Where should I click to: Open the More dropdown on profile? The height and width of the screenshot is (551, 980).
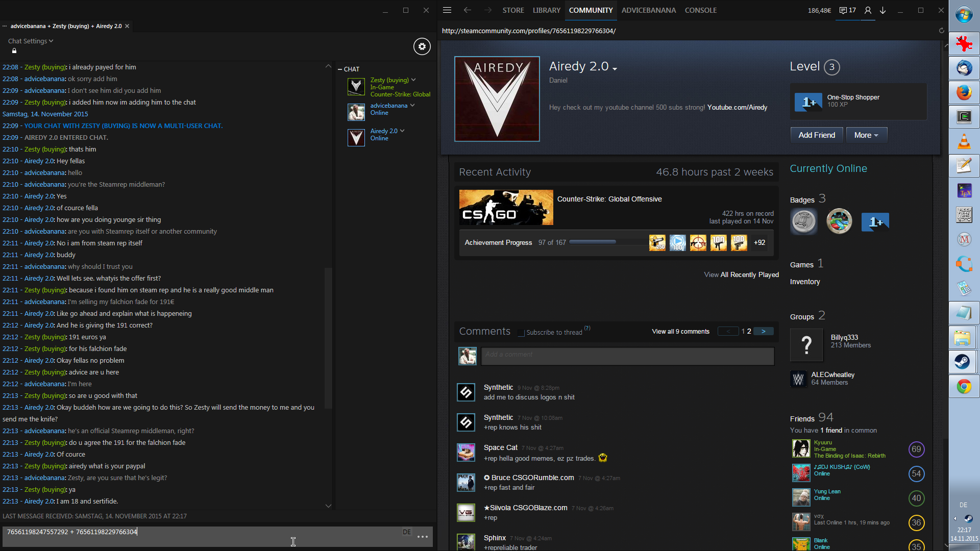[x=866, y=135]
